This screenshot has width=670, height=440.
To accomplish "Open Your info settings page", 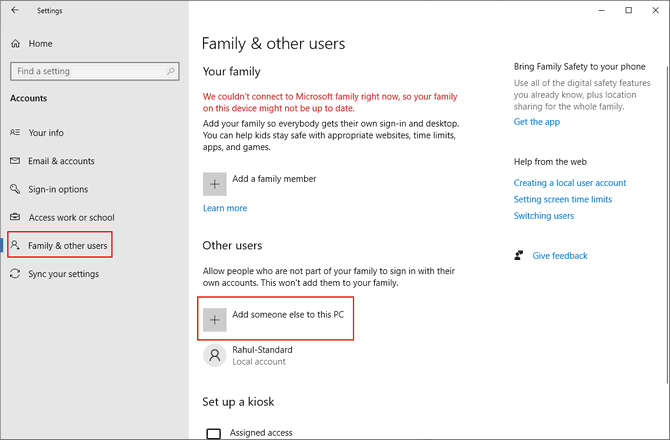I will pos(46,133).
